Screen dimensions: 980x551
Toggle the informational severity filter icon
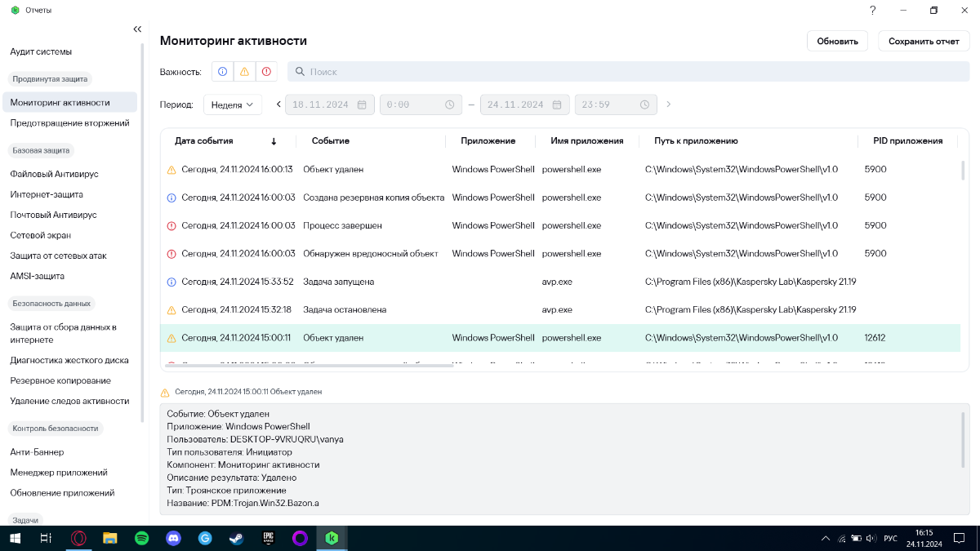pos(222,72)
